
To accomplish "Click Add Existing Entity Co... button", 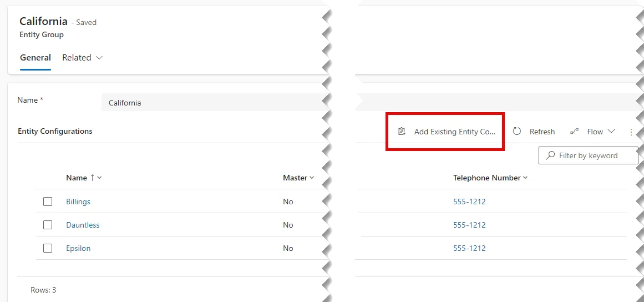I will [446, 132].
